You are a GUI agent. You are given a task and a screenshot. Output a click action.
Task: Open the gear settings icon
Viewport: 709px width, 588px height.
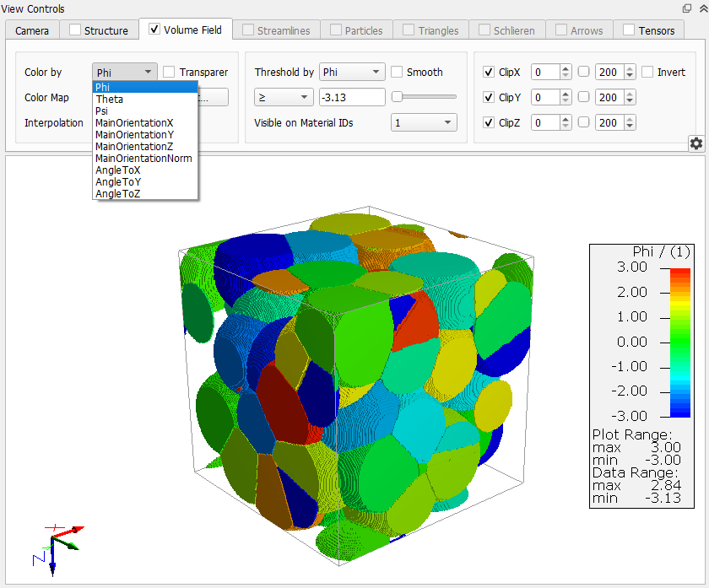click(x=696, y=143)
